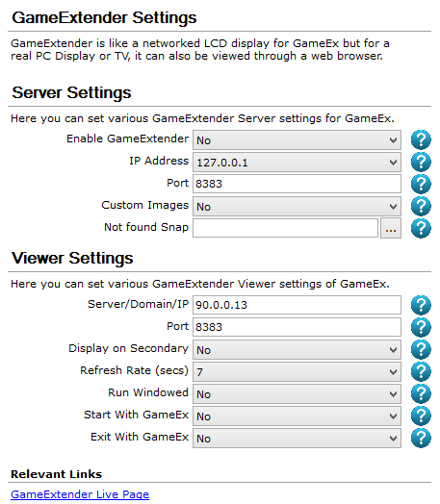Show help for Custom Images setting
Viewport: 440px width, 504px height.
421,207
